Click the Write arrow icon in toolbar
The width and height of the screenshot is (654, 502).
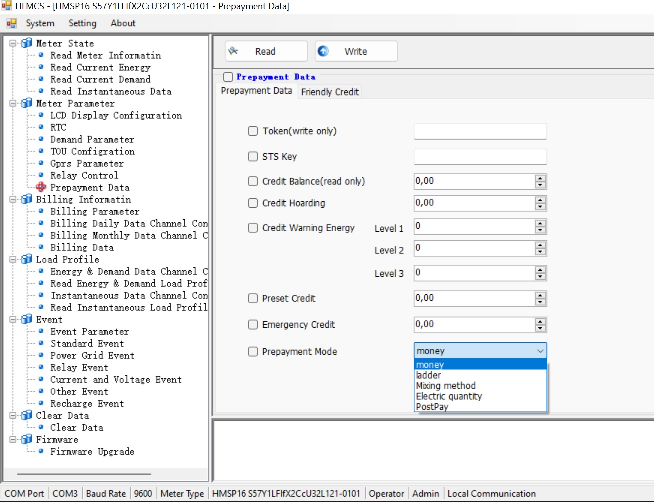click(323, 51)
